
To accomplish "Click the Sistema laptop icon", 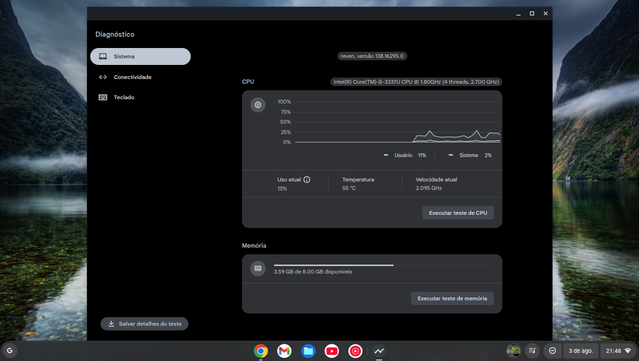I will (103, 56).
